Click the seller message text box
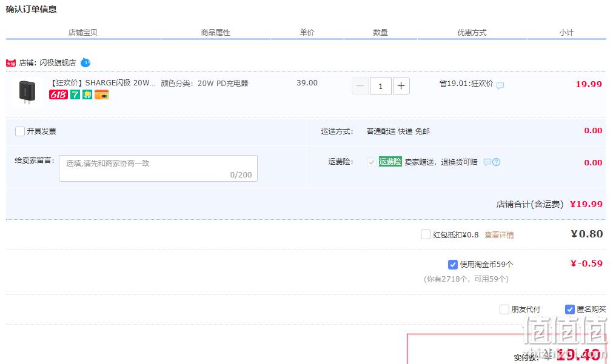Viewport: 613px width, 364px height. click(x=158, y=168)
